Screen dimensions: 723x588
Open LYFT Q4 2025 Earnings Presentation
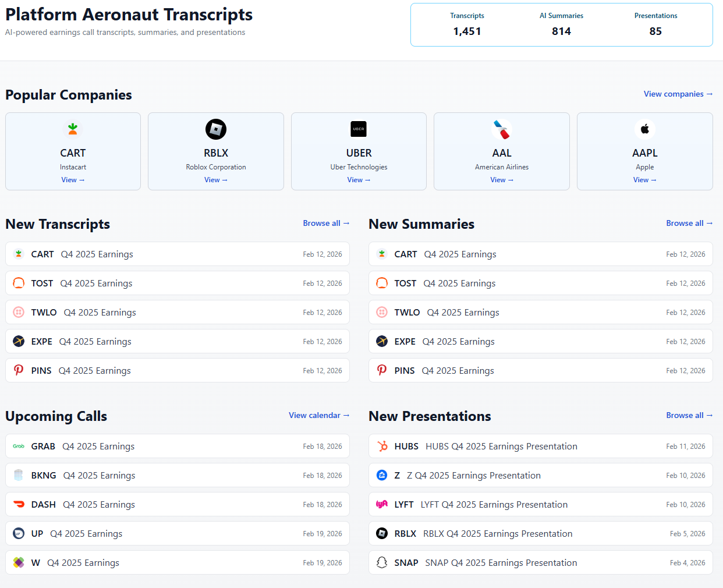541,504
